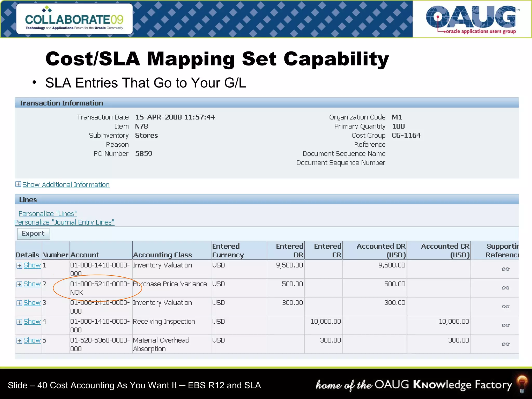Viewport: 532px width, 399px height.
Task: Click Show link for line 2
Action: coord(32,284)
